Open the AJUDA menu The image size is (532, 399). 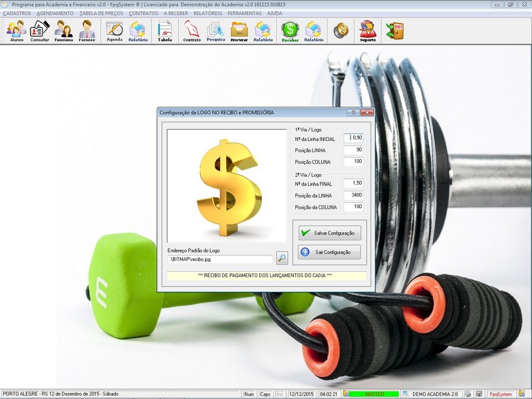click(275, 13)
